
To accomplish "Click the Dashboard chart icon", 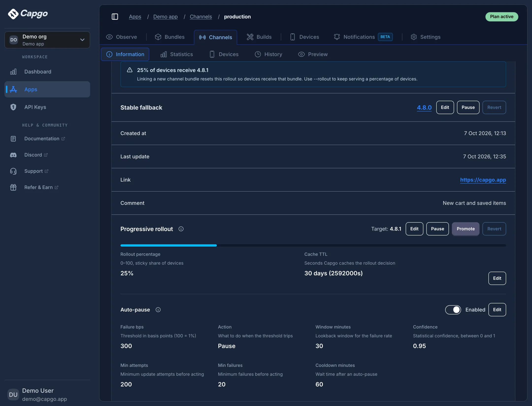I will (13, 72).
